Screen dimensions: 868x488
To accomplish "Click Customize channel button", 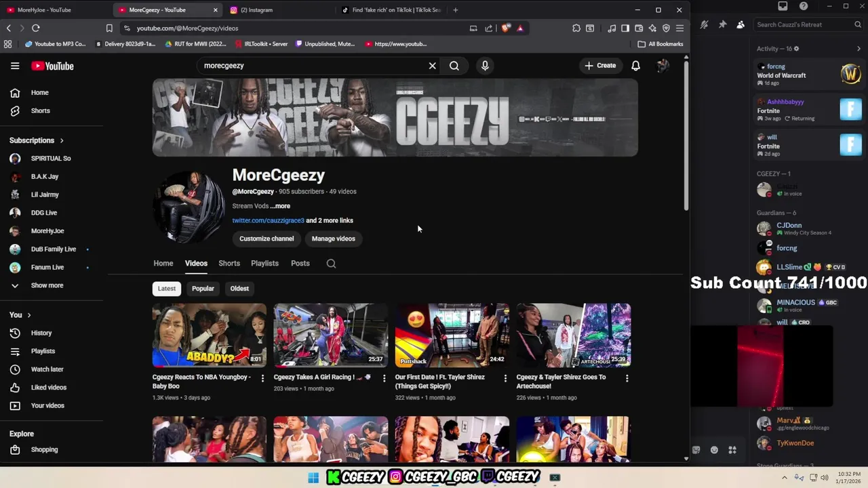I will point(267,239).
